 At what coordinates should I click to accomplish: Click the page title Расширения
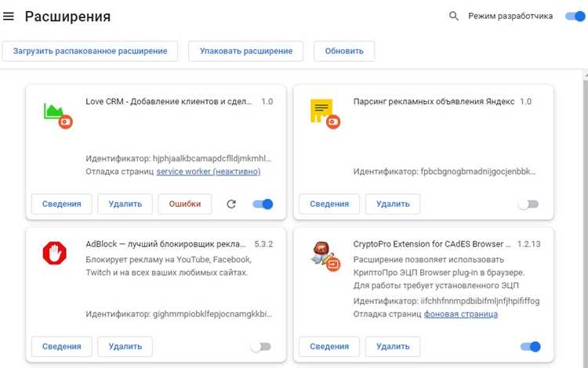68,16
